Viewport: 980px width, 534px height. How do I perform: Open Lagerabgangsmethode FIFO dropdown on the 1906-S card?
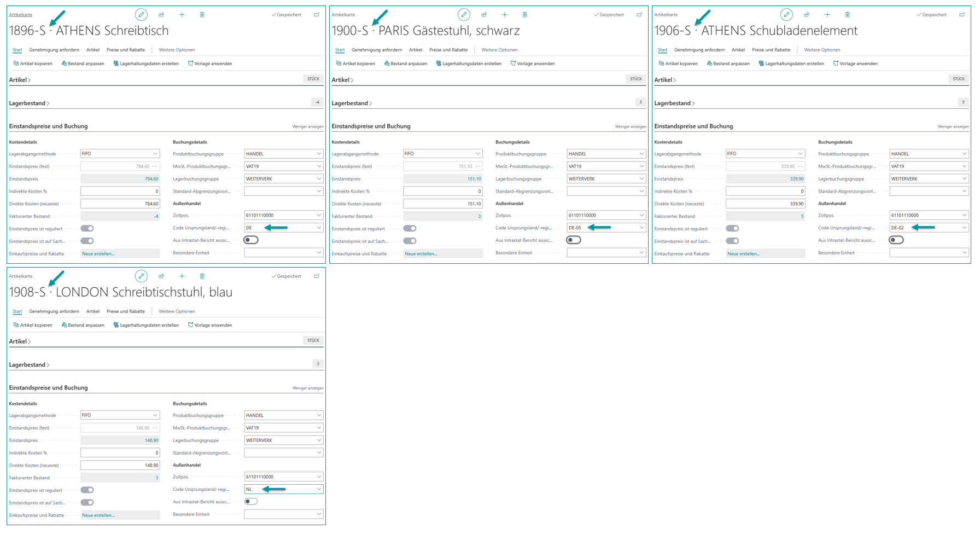(x=800, y=154)
